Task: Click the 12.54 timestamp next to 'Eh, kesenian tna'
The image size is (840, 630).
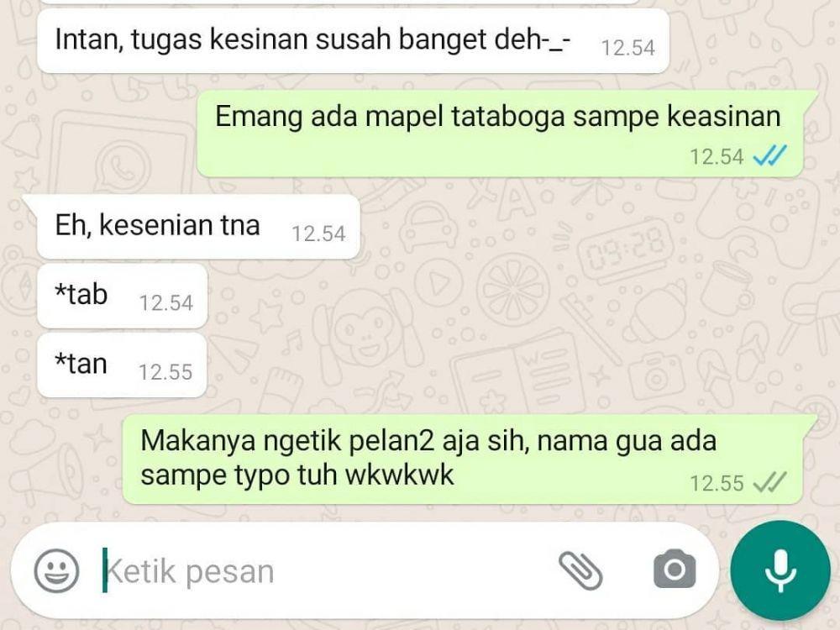Action: pos(318,234)
